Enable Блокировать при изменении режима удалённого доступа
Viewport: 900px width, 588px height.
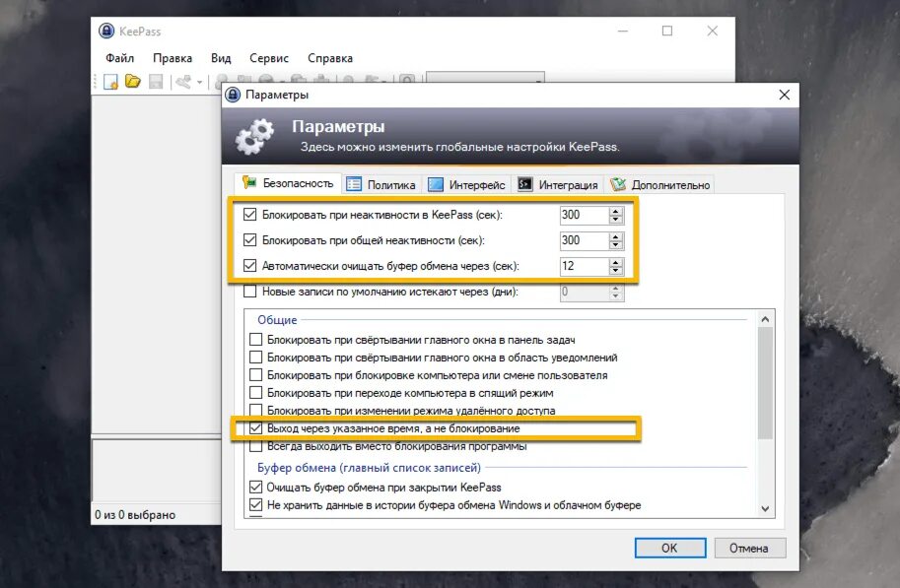click(x=256, y=410)
